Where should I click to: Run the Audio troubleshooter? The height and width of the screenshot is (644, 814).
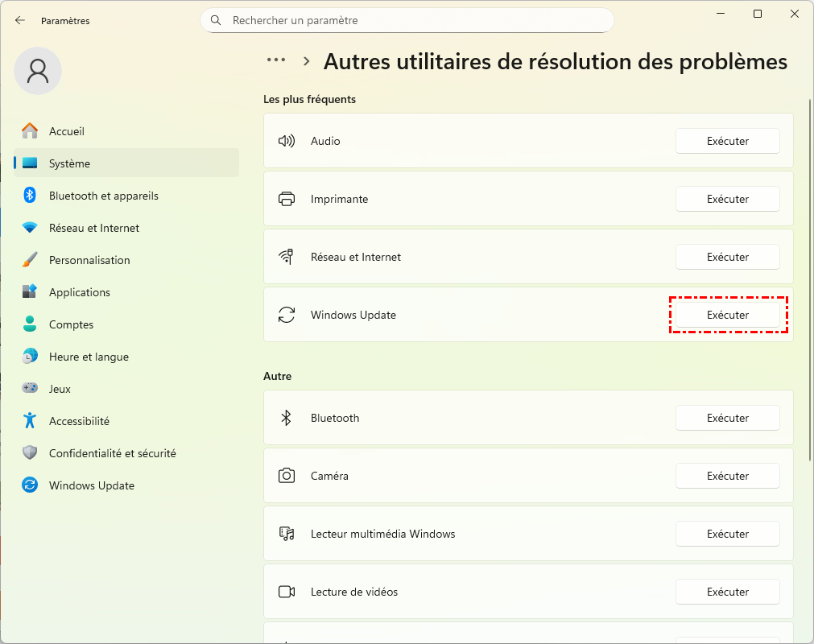[x=727, y=141]
